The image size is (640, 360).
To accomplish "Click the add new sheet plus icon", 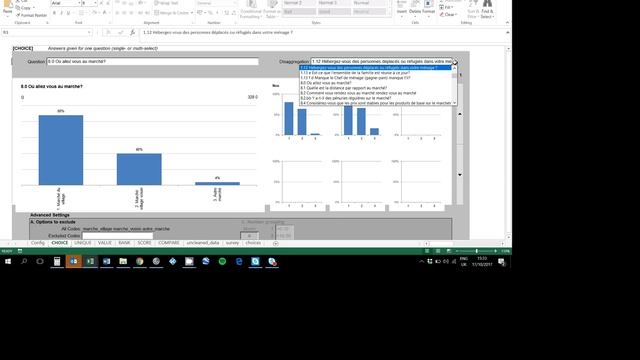I will click(x=276, y=243).
